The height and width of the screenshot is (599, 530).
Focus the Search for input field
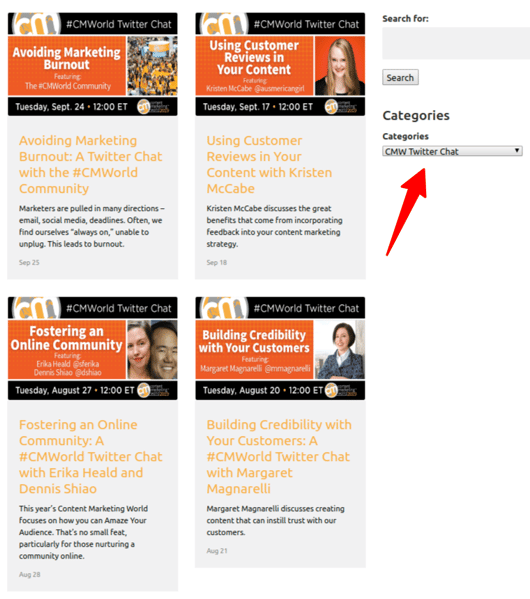coord(456,43)
